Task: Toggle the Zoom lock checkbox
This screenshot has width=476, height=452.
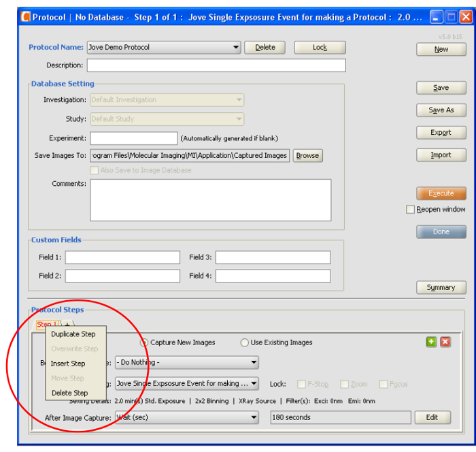Action: (344, 384)
